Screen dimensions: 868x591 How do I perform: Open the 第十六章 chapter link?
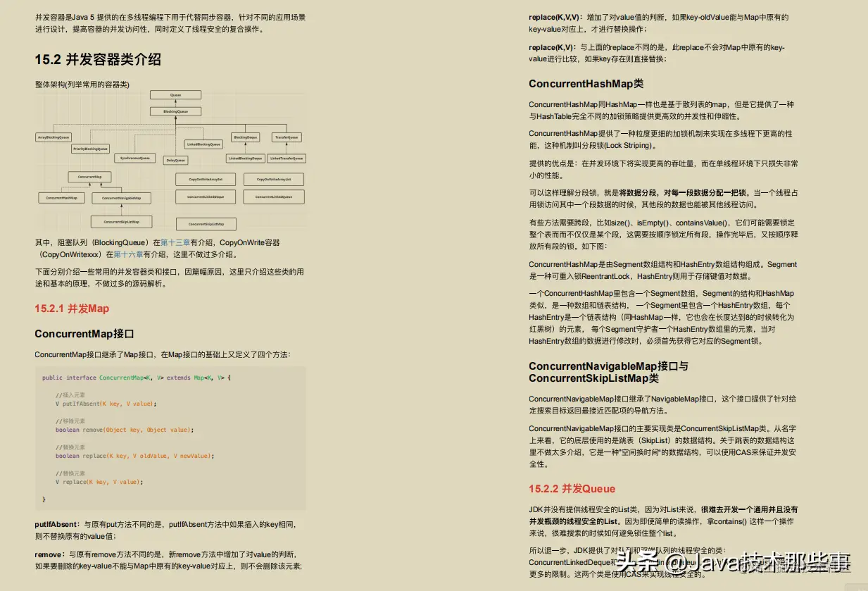[127, 255]
